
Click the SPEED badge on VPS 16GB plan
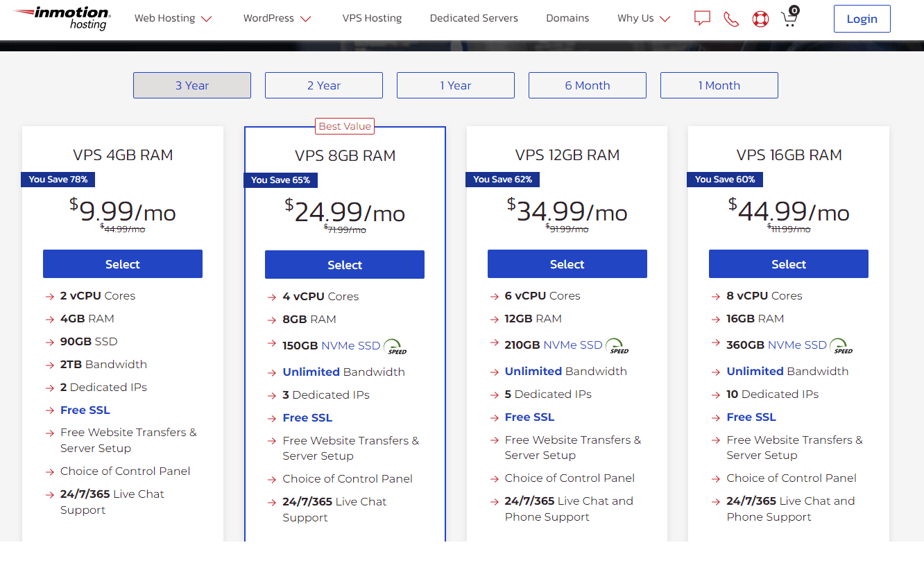tap(841, 345)
